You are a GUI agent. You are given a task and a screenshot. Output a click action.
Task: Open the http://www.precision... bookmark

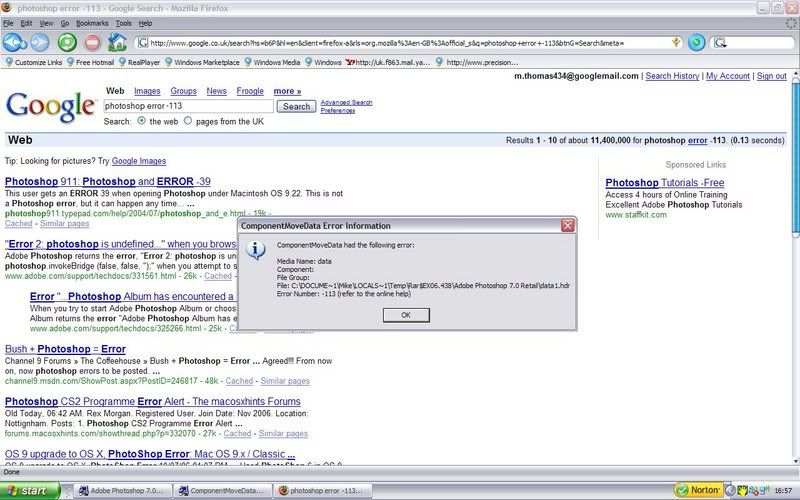pos(477,62)
